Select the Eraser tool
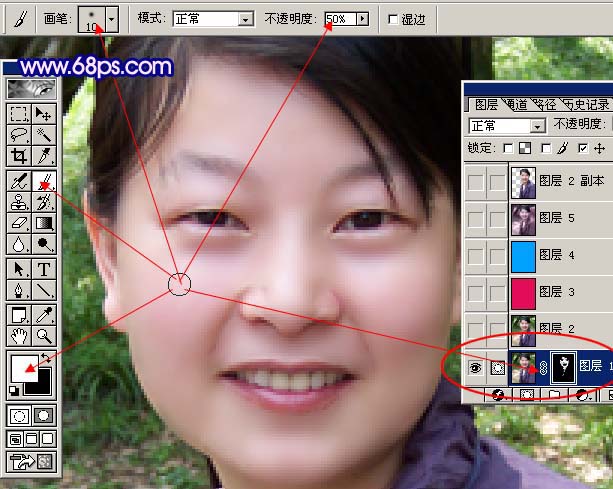The image size is (613, 489). pos(19,223)
